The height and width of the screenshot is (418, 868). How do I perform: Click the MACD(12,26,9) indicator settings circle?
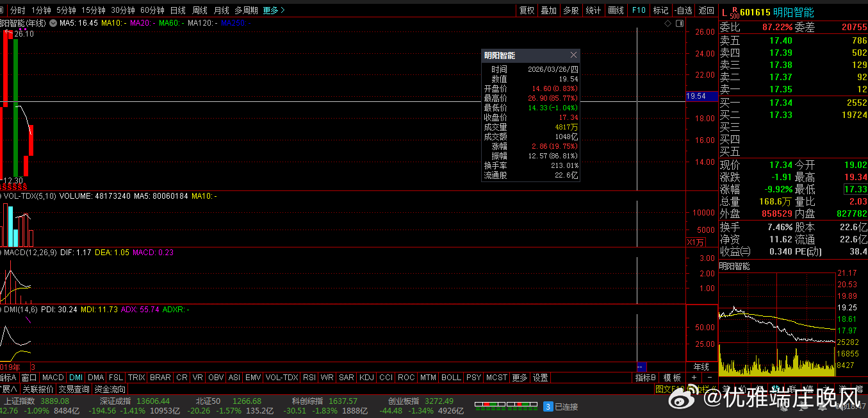point(1,253)
